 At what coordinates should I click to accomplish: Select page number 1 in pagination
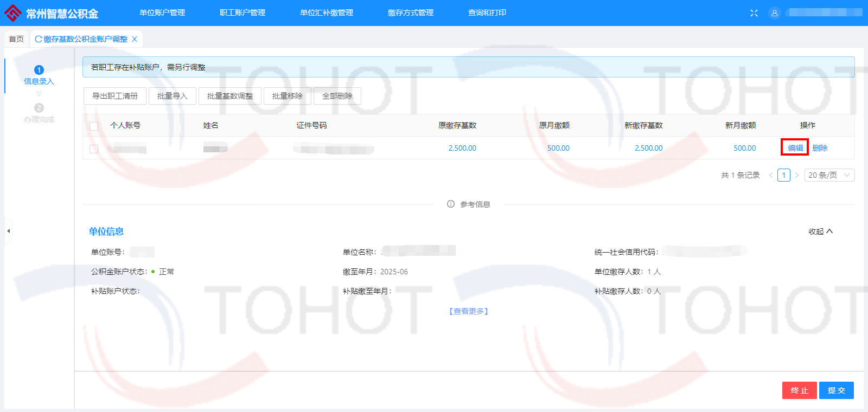point(783,175)
